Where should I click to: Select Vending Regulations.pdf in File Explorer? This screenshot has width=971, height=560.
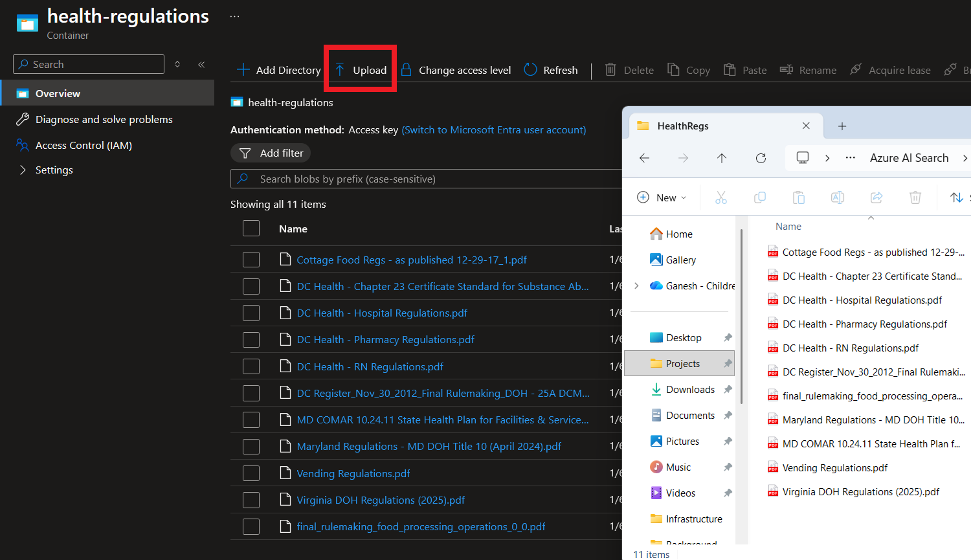(835, 467)
